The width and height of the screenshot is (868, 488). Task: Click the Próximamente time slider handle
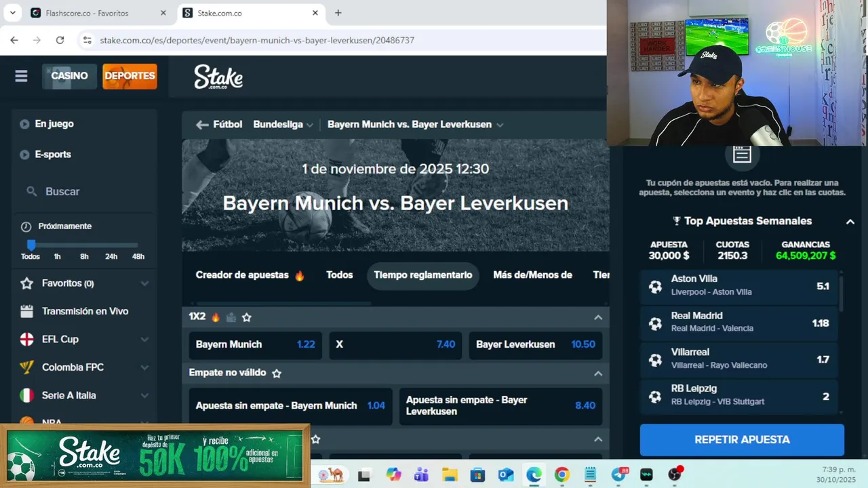[31, 245]
